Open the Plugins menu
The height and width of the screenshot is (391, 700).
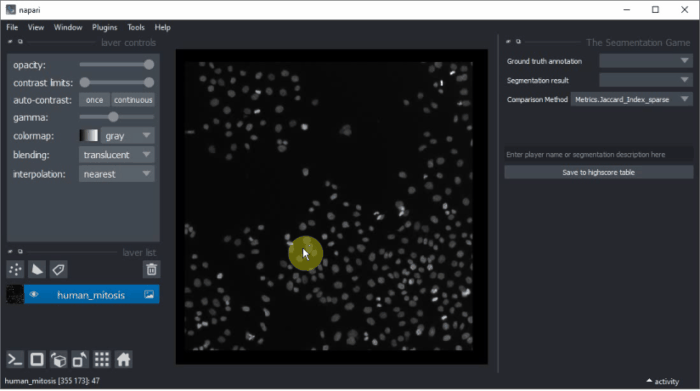(104, 27)
